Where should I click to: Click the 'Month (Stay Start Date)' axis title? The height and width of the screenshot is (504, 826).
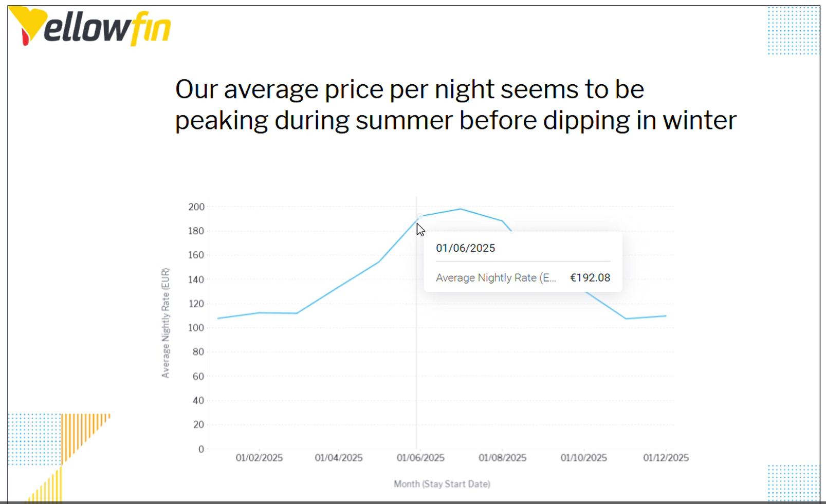442,484
